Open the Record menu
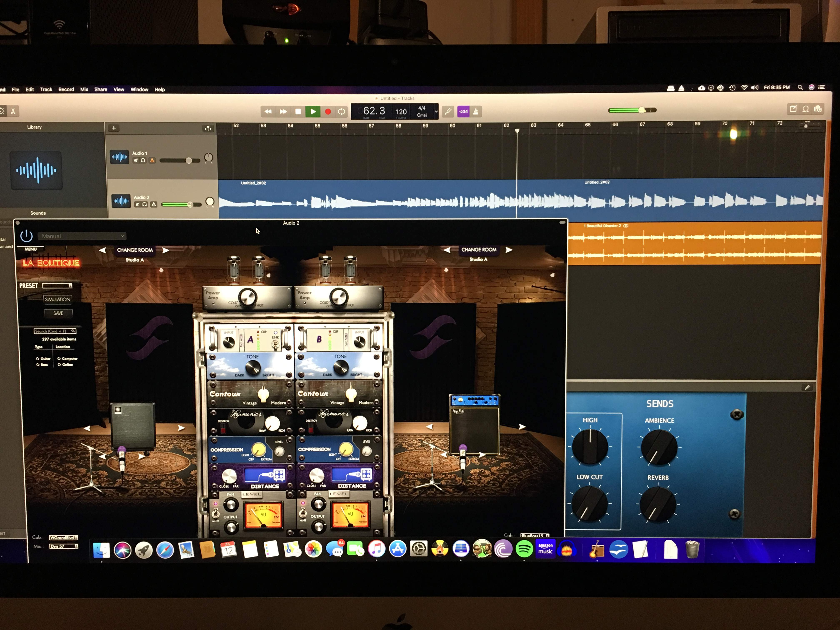The image size is (840, 630). point(66,90)
